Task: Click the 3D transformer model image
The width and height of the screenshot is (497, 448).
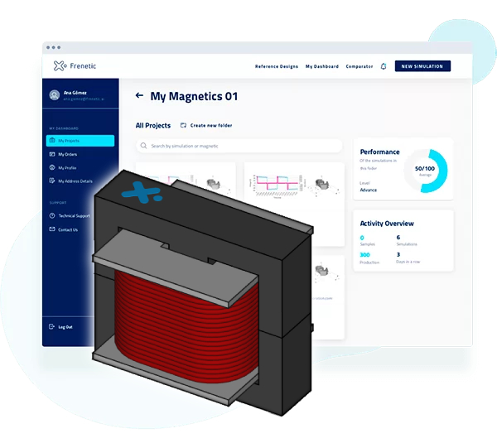Action: (x=203, y=293)
